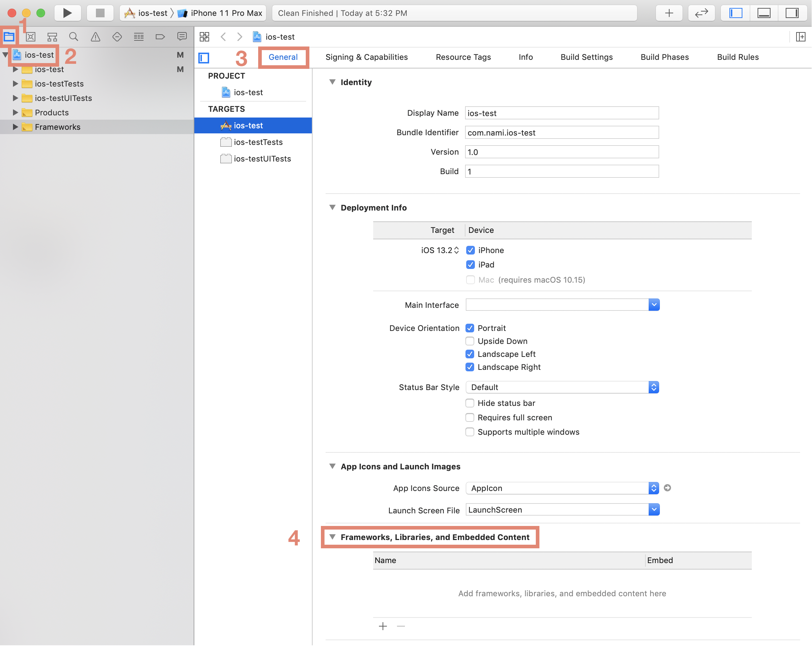Click the Display Name input field
The image size is (812, 646).
click(x=562, y=113)
